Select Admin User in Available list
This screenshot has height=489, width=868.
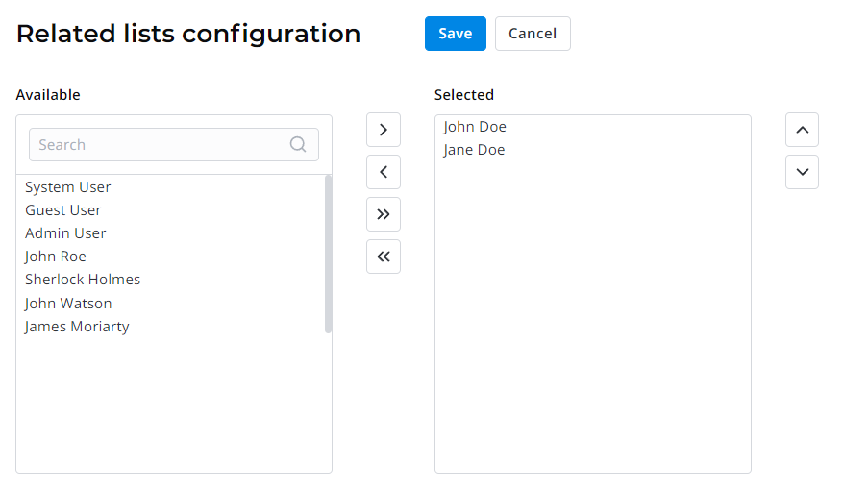(x=65, y=233)
